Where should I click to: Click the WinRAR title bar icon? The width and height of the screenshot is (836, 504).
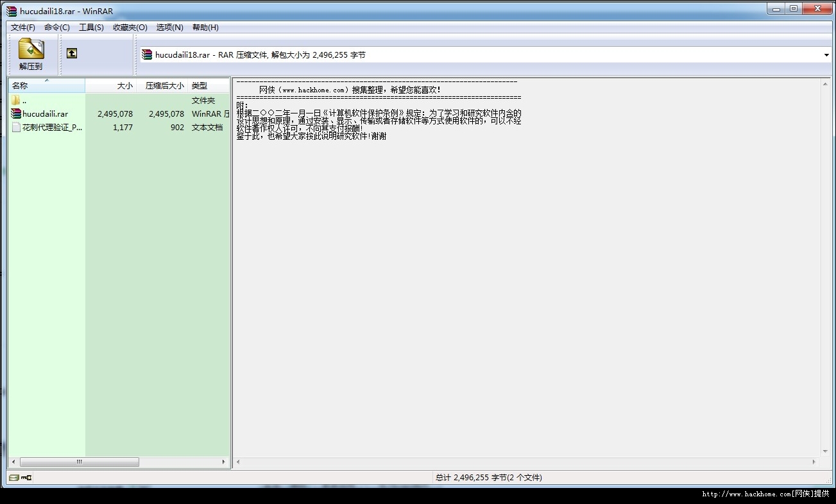11,11
